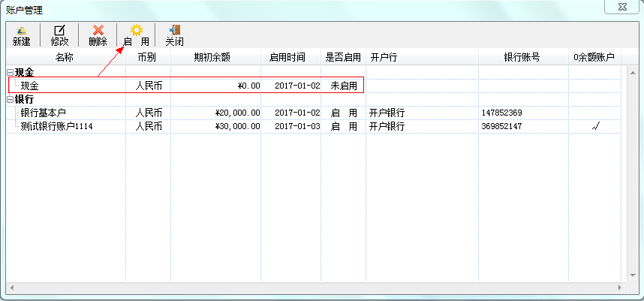Click the 期初余额 column header
Viewport: 644px width, 301px height.
(216, 58)
